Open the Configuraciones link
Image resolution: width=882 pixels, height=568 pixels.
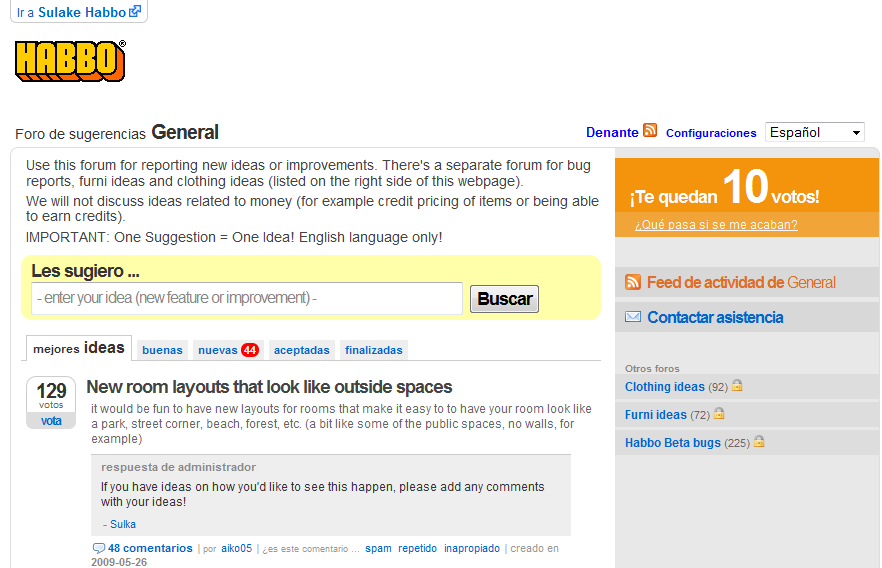pyautogui.click(x=711, y=133)
